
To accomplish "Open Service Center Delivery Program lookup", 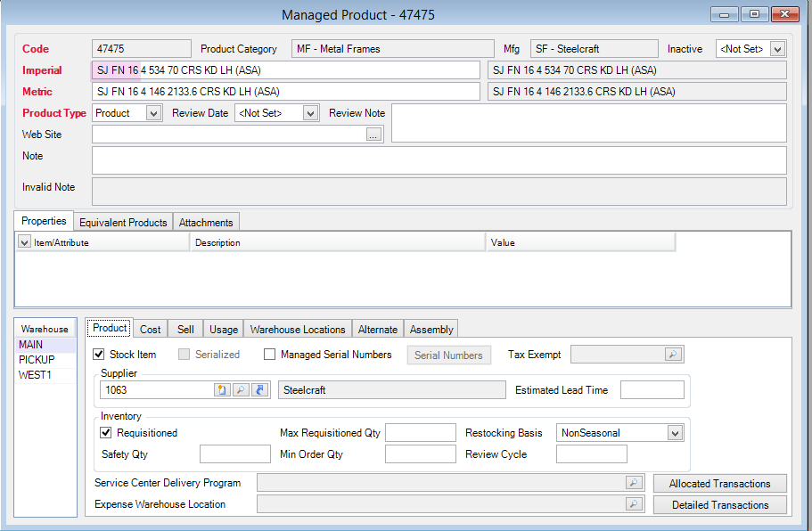I will [x=633, y=483].
